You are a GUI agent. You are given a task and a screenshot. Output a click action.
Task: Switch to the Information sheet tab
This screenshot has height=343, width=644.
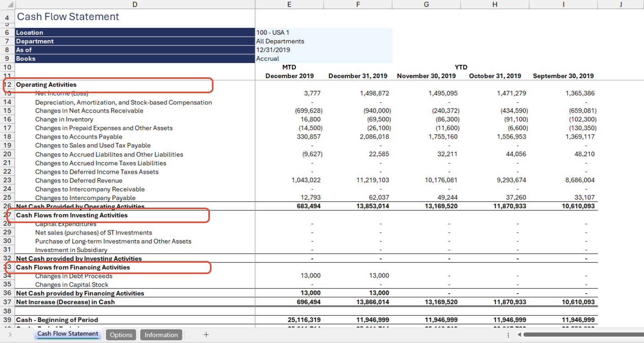click(x=161, y=335)
